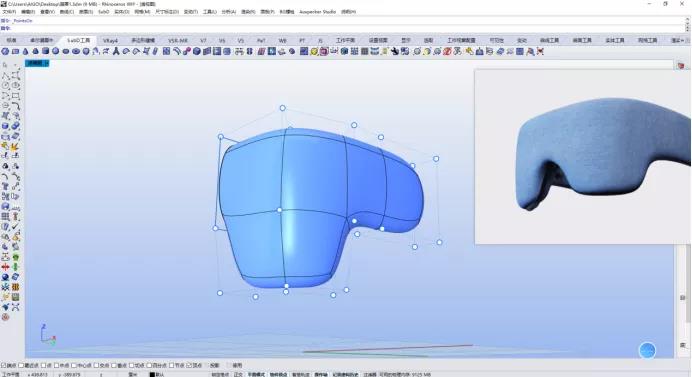Click the green arrow icon in left sidebar
This screenshot has width=692, height=377.
[x=15, y=267]
